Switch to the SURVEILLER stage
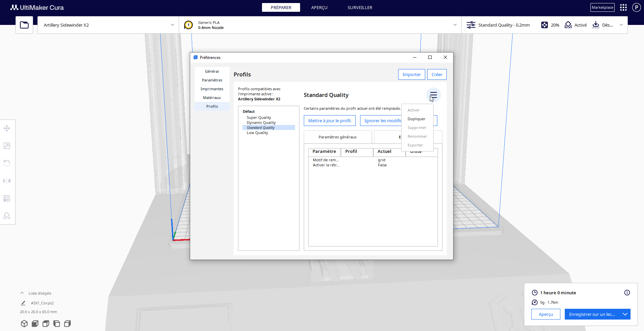 [360, 7]
